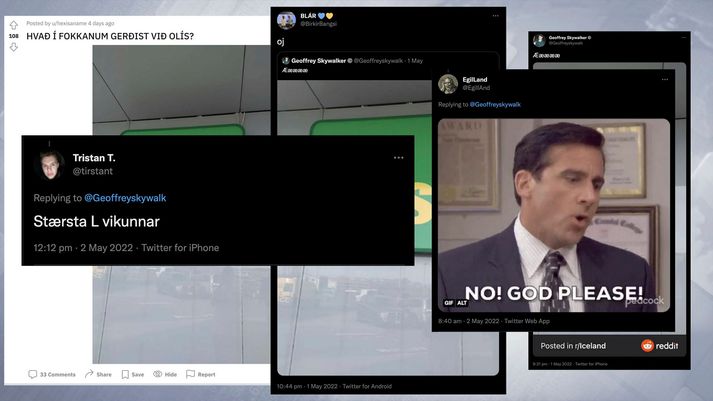Screen dimensions: 713x401
Task: Open @tirstant handle
Action: 93,171
